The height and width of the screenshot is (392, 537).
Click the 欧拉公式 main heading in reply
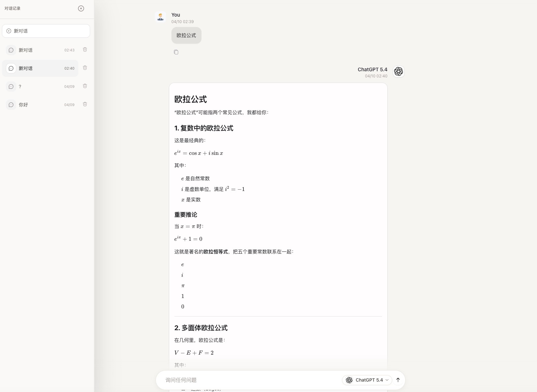[191, 99]
